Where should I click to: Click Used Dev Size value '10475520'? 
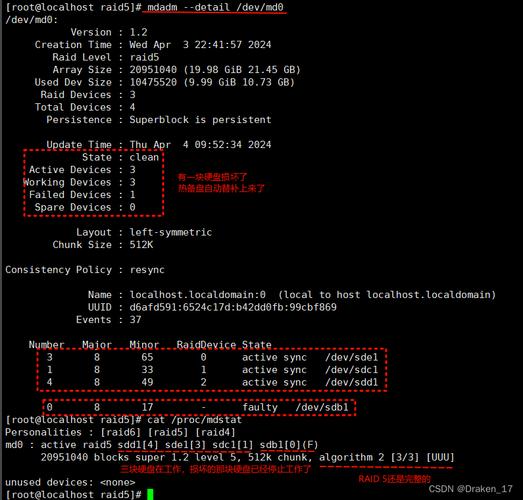[x=153, y=82]
